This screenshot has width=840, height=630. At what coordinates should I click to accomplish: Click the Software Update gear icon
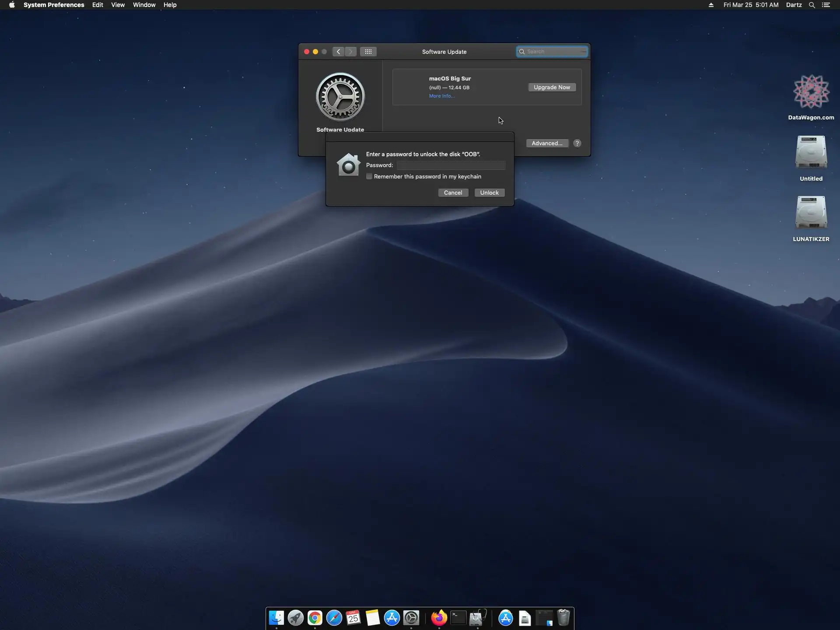coord(340,97)
